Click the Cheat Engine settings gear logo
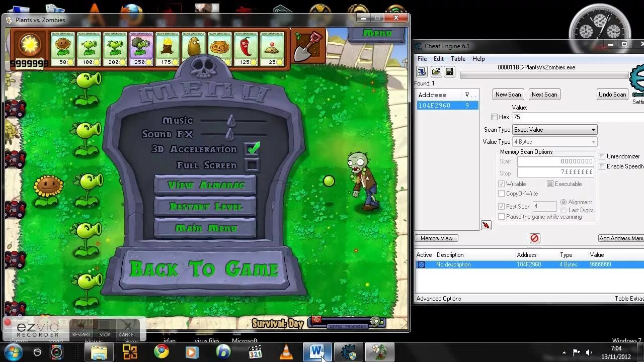Viewport: 644px width, 362px height. coord(637,80)
